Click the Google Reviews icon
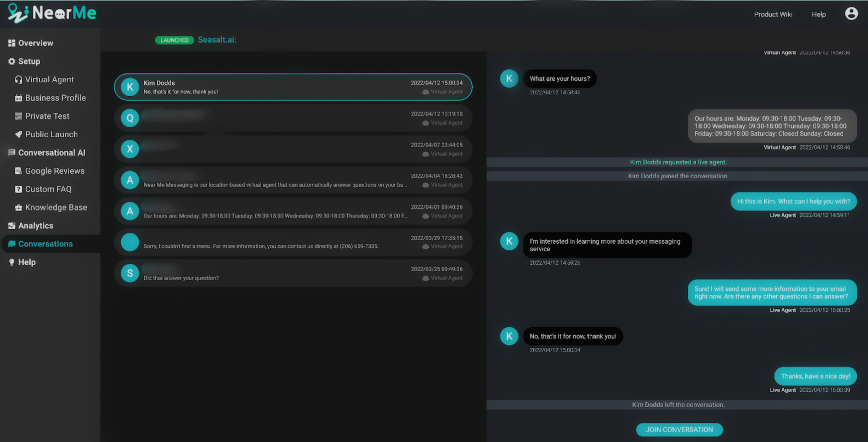 [18, 171]
